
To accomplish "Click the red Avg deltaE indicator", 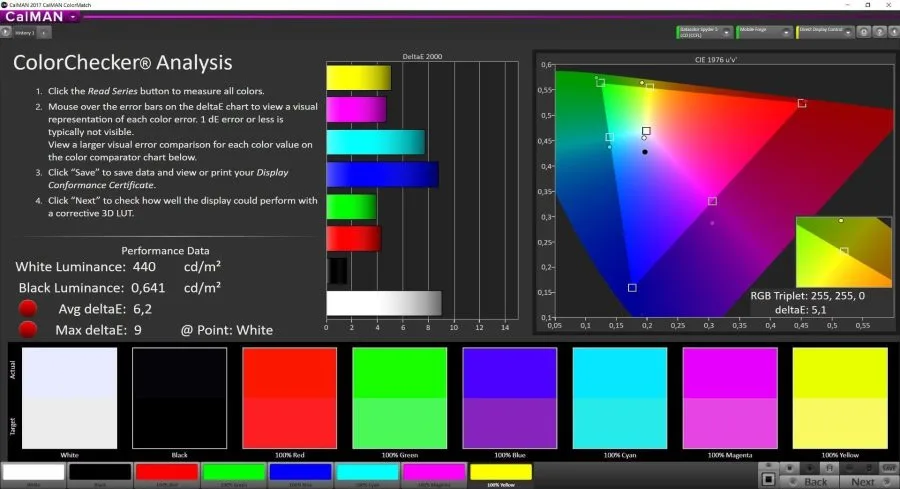I will click(x=28, y=309).
